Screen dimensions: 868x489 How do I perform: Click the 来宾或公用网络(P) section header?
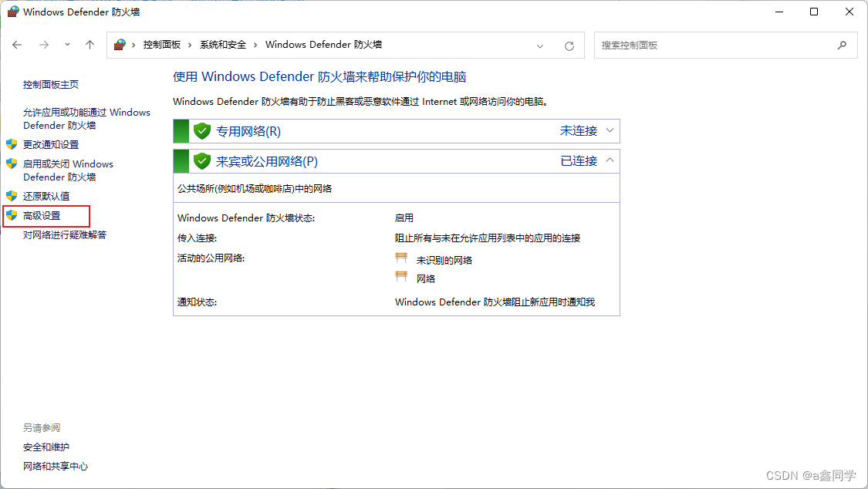tap(397, 161)
